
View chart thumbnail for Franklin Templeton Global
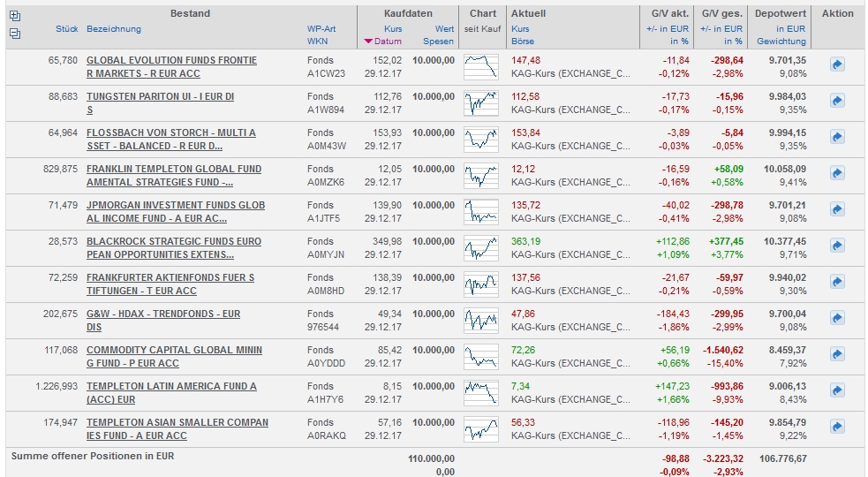pyautogui.click(x=481, y=176)
